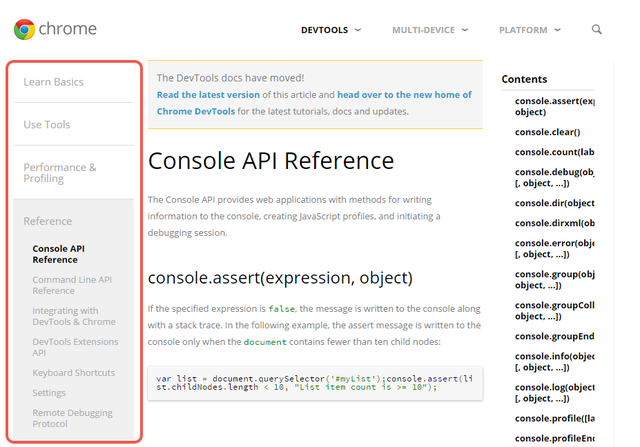Select Console API Reference in sidebar
The image size is (640, 447).
coord(58,254)
